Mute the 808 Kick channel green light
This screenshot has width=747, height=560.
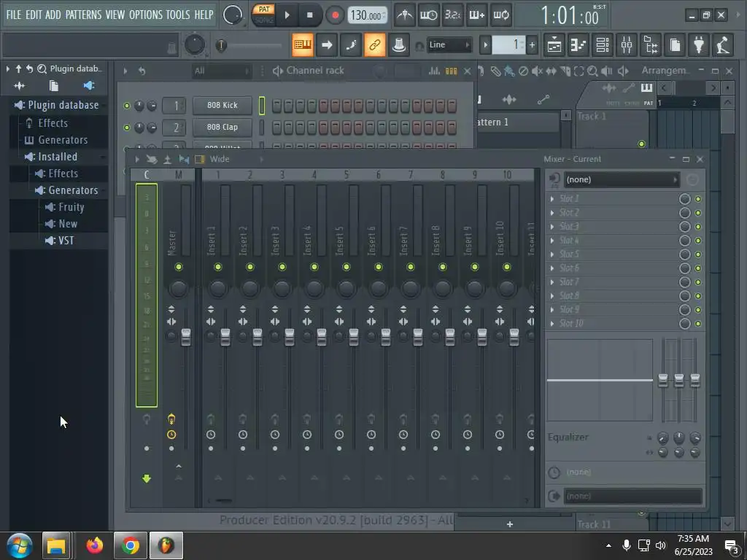point(127,106)
